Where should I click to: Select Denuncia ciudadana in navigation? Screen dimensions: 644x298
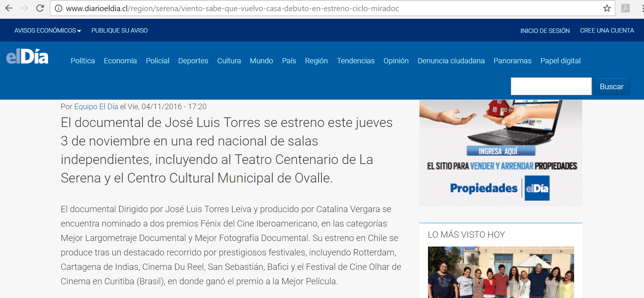coord(451,61)
